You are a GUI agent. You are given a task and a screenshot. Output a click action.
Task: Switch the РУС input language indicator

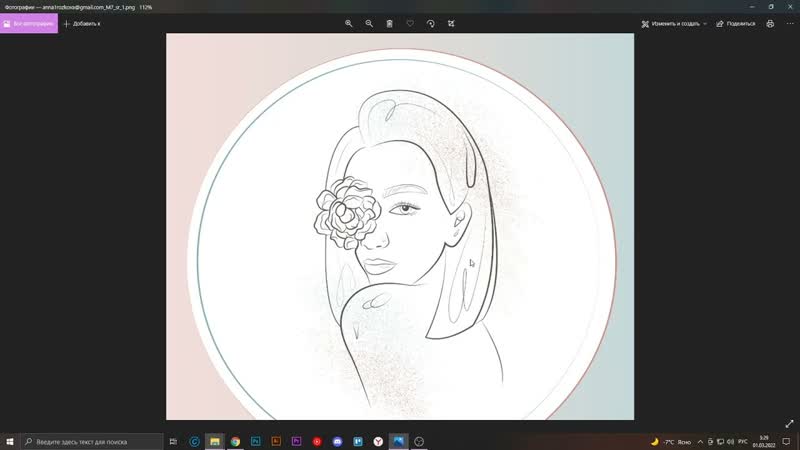743,442
